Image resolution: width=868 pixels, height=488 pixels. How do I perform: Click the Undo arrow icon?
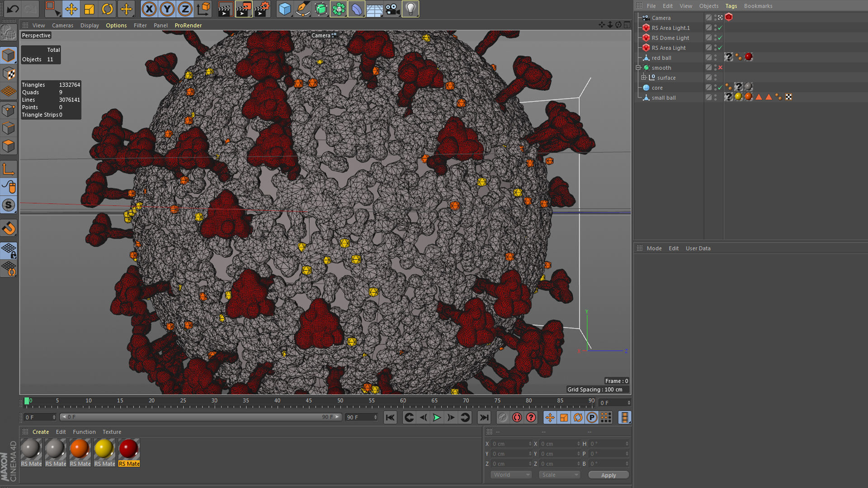point(13,9)
